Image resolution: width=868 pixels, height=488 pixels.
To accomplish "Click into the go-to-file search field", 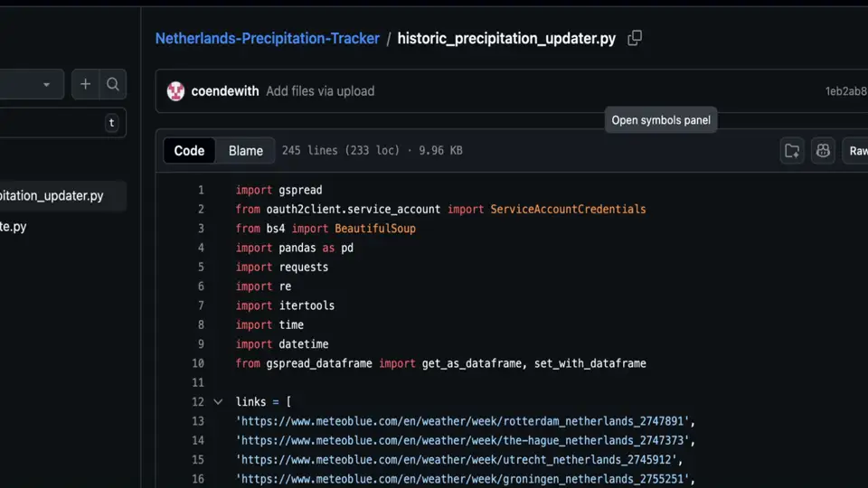I will click(50, 123).
